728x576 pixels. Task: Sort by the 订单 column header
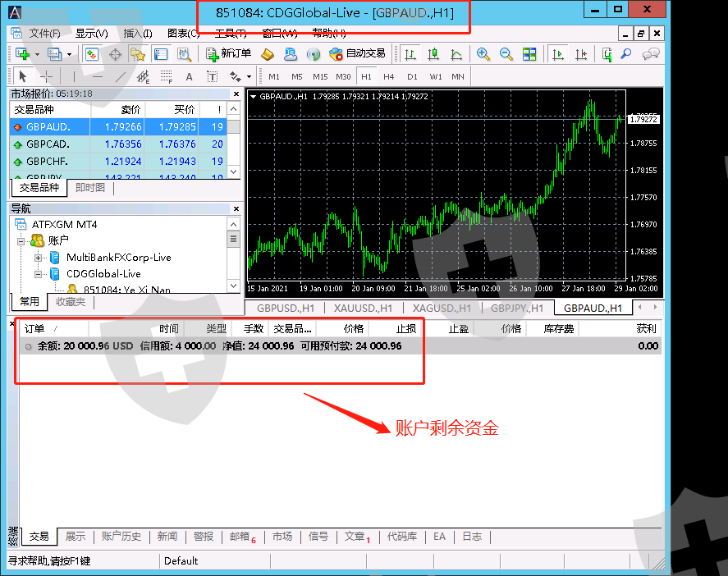coord(53,328)
